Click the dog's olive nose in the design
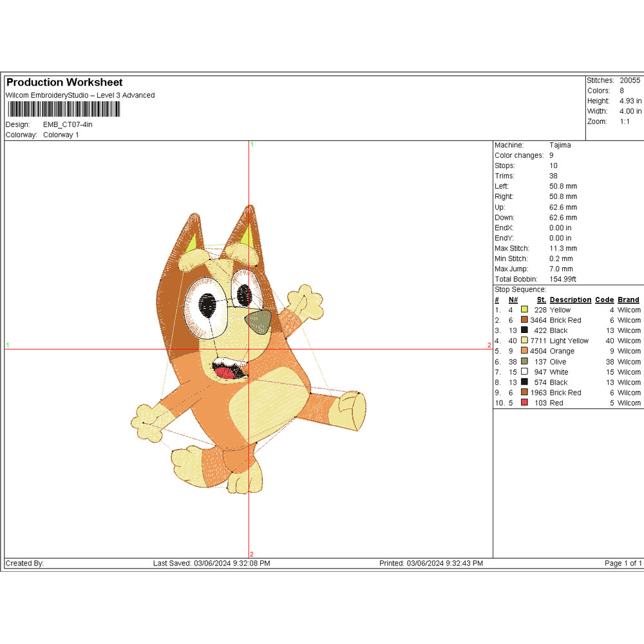Image resolution: width=644 pixels, height=644 pixels. (260, 320)
